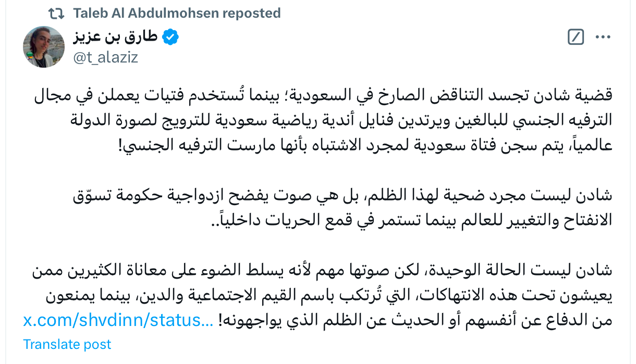Click the blue verified badge
Screen dimensions: 636x364
click(x=171, y=37)
